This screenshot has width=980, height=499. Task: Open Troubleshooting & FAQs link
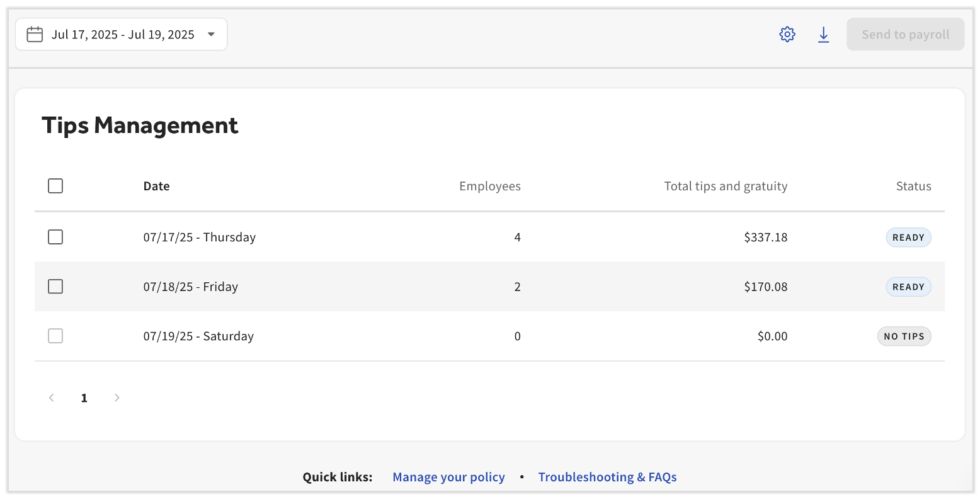click(607, 477)
